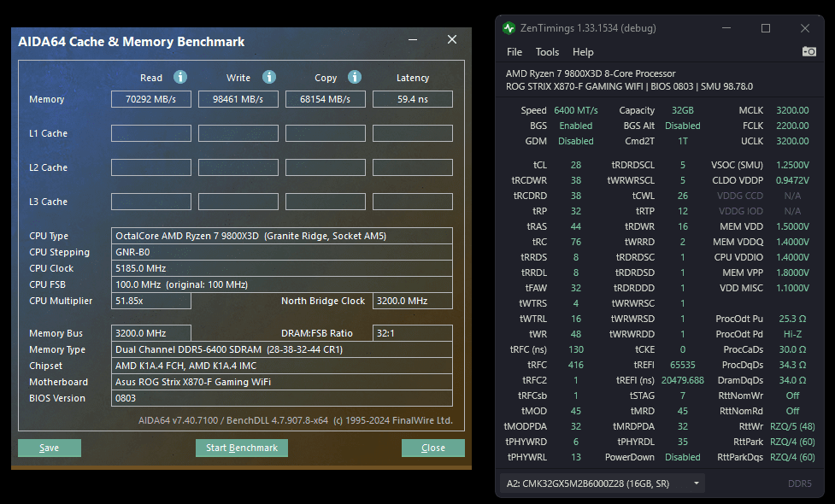Close the AIDA64 window with the X

pos(451,39)
